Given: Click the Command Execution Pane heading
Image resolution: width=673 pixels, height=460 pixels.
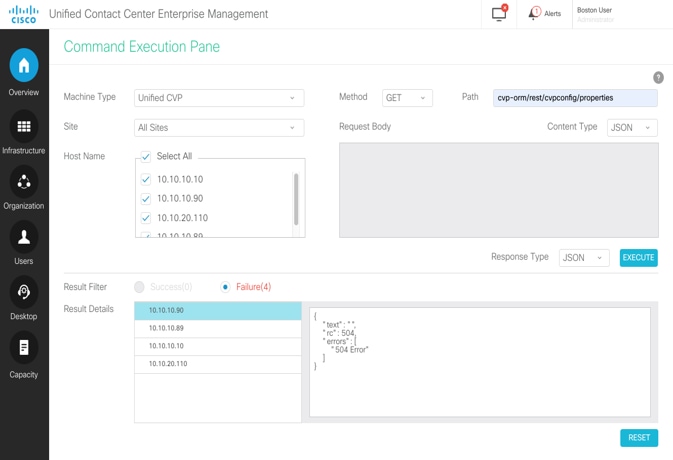Looking at the screenshot, I should click(x=142, y=46).
